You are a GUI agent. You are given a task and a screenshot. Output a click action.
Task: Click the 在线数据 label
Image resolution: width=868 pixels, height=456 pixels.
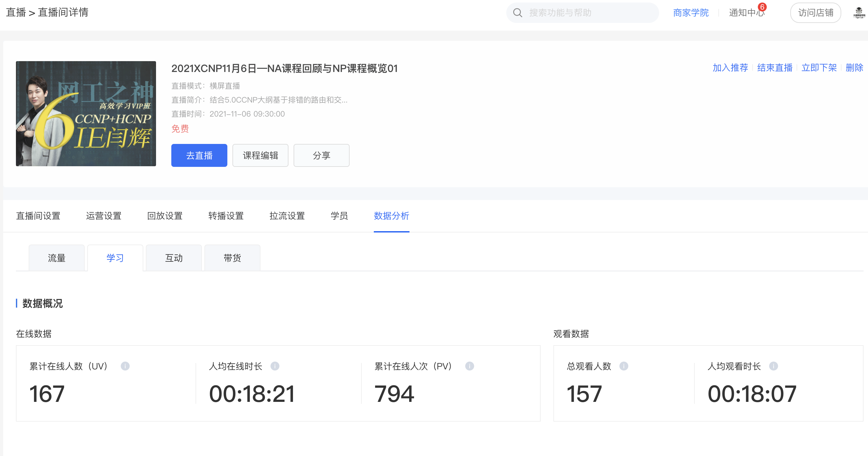[x=34, y=334]
